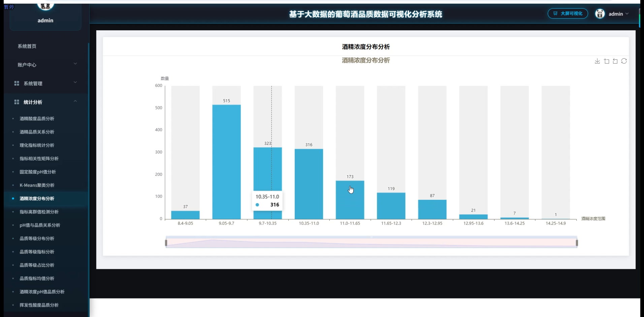Click the 316 bar for range 10.35-11.0
The height and width of the screenshot is (317, 644).
click(309, 184)
